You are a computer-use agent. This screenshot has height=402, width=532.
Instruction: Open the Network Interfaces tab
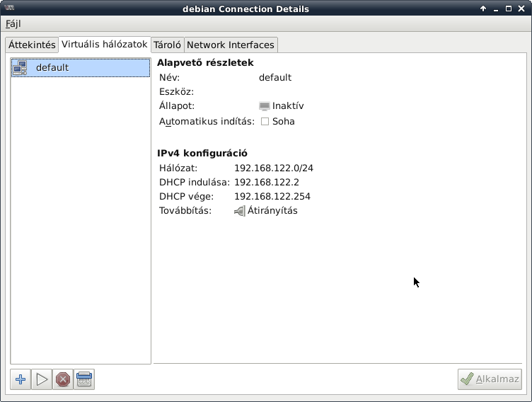230,45
